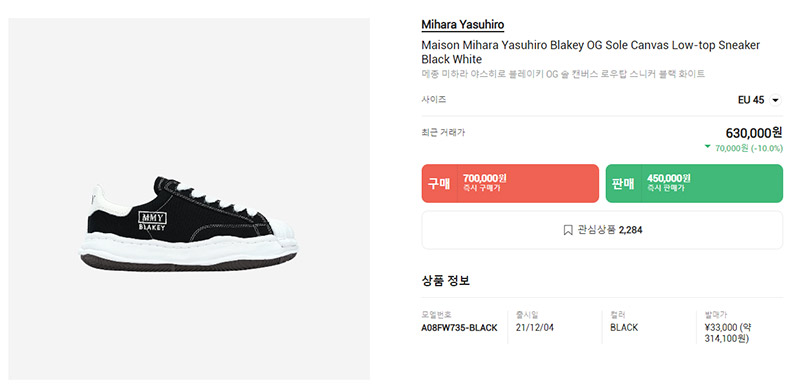This screenshot has height=387, width=800.
Task: Click the 관심상품 2,284 wishlist text
Action: (x=610, y=230)
